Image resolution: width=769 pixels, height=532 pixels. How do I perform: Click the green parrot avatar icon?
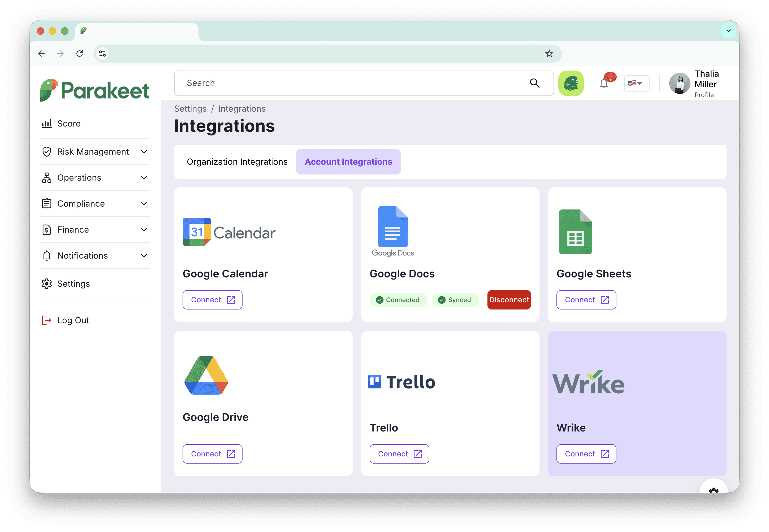point(571,83)
